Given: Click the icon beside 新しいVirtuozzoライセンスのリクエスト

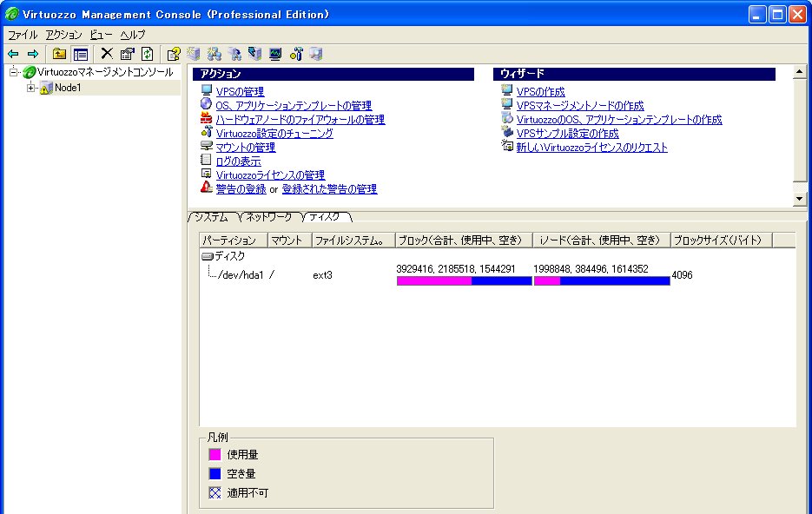Looking at the screenshot, I should coord(507,146).
